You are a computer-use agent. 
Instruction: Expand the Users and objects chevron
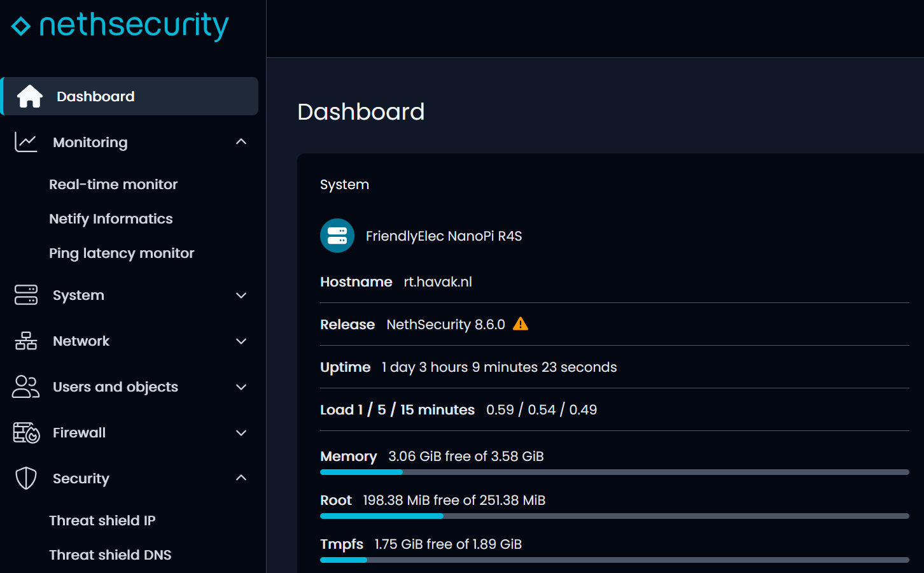(x=241, y=387)
